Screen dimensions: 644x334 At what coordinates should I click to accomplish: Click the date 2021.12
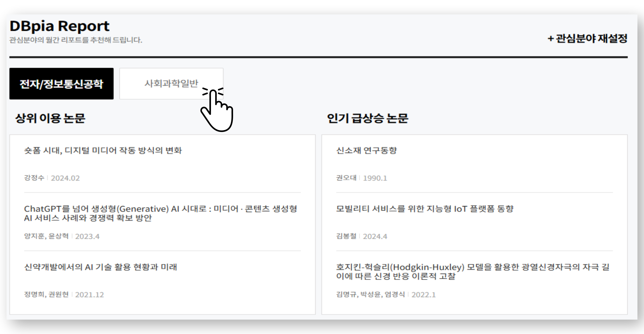pyautogui.click(x=90, y=295)
